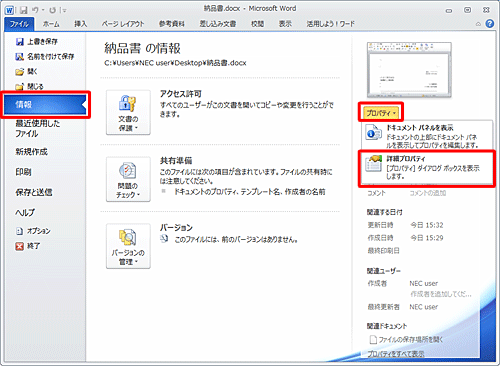The height and width of the screenshot is (366, 500).
Task: Click the document preview thumbnail
Action: click(409, 70)
